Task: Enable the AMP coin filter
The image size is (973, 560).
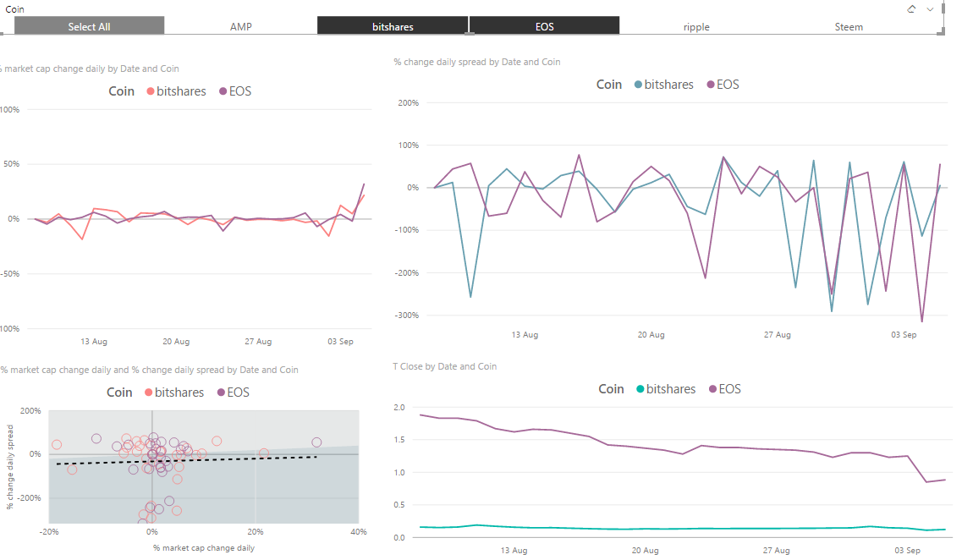Action: point(241,26)
